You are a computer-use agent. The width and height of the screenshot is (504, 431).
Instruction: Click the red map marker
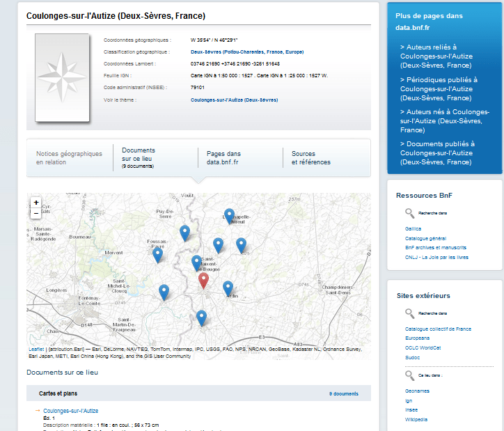pos(203,280)
